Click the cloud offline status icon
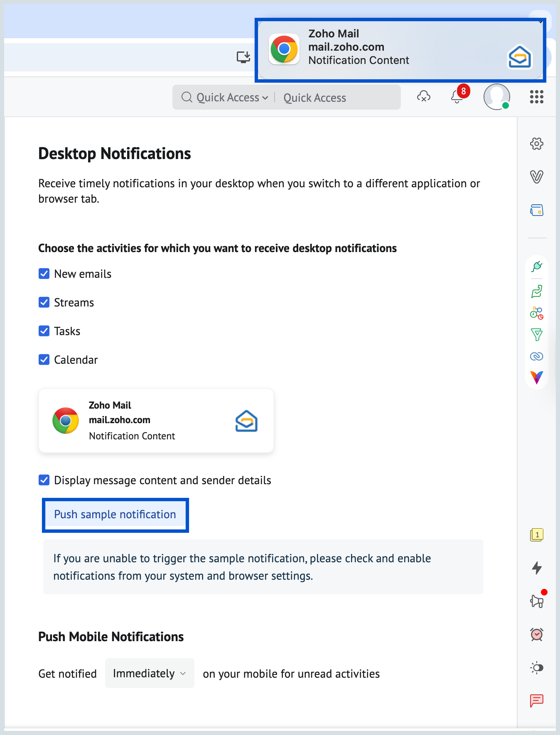 (423, 97)
